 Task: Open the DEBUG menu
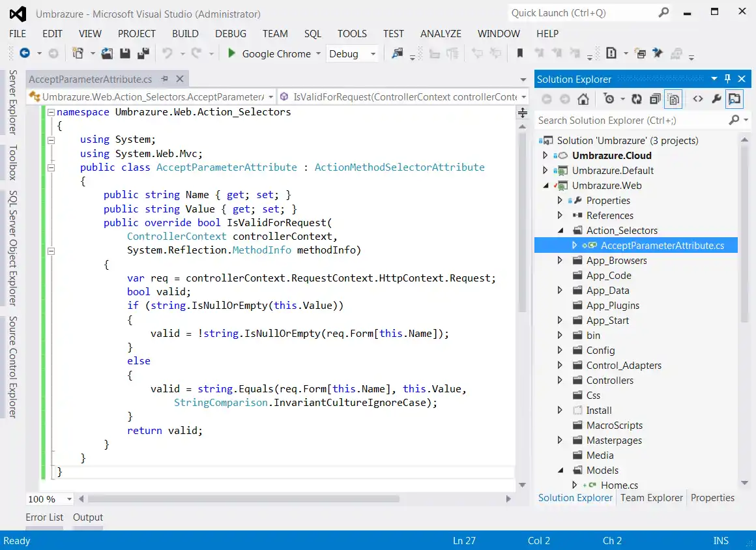(x=231, y=33)
